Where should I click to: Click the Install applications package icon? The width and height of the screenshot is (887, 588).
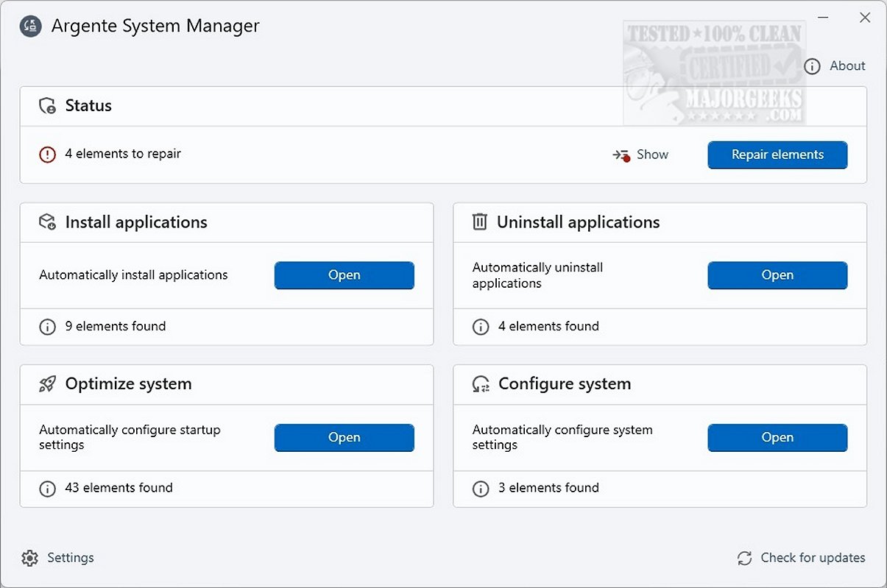(47, 222)
